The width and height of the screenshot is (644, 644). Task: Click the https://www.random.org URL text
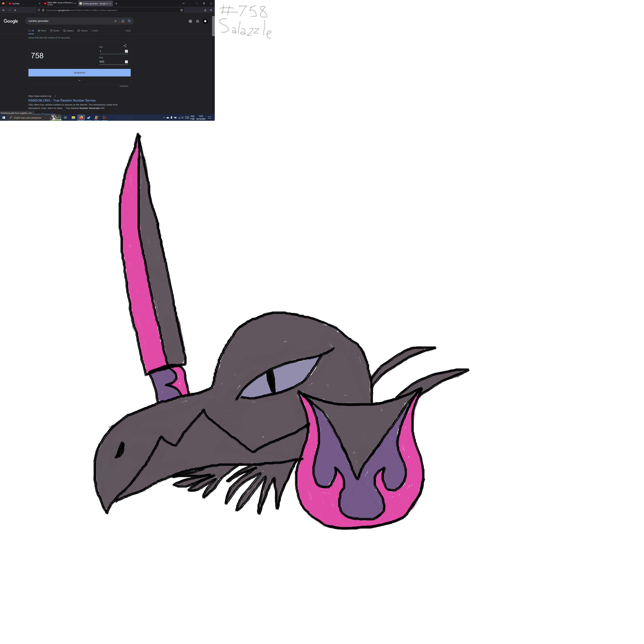point(40,96)
